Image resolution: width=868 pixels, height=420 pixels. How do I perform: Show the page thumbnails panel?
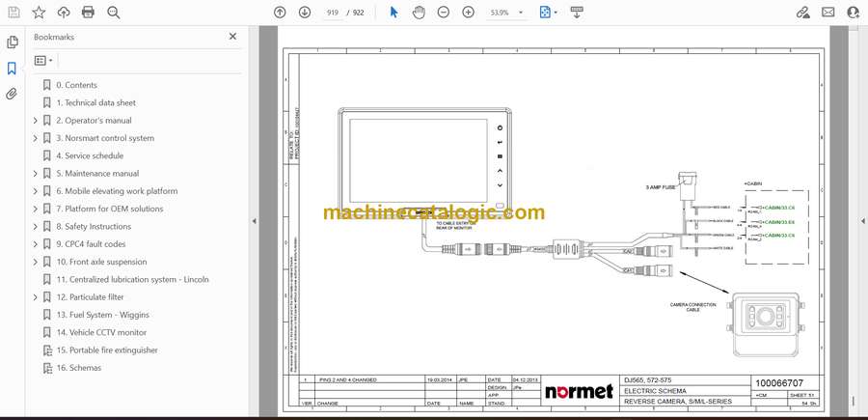pos(13,42)
